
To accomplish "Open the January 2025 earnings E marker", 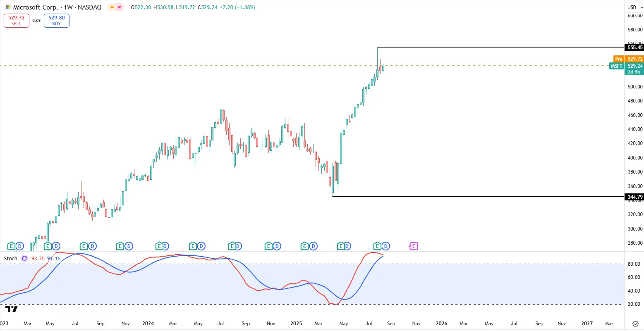I will [304, 246].
